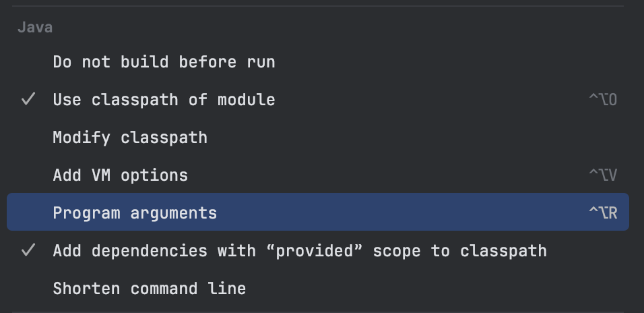Choose Modify classpath from the list

tap(130, 138)
